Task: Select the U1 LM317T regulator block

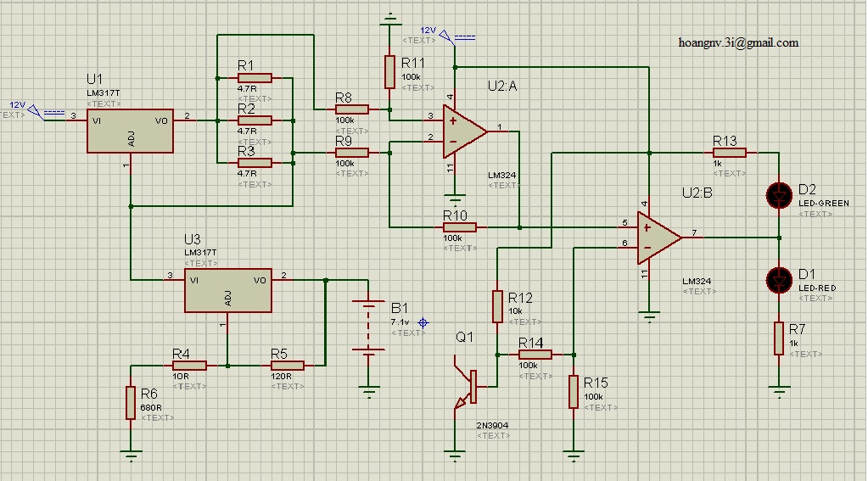Action: pyautogui.click(x=130, y=131)
